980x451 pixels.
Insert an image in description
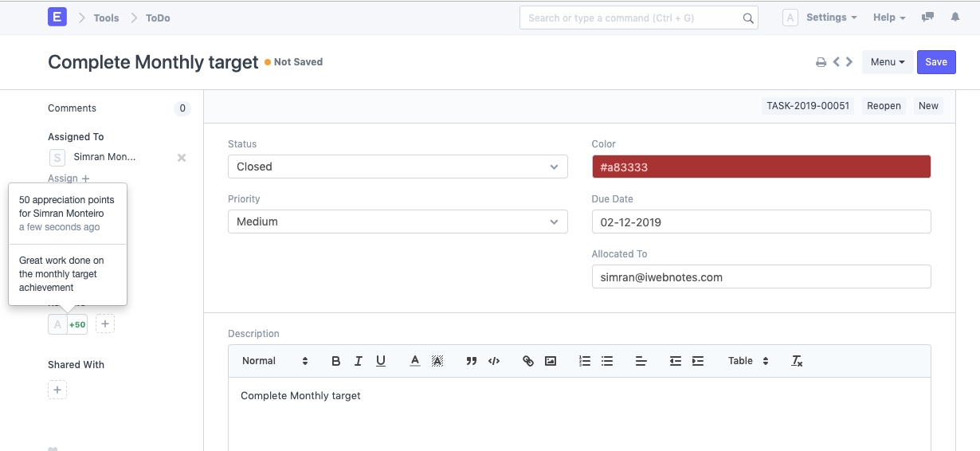(550, 361)
